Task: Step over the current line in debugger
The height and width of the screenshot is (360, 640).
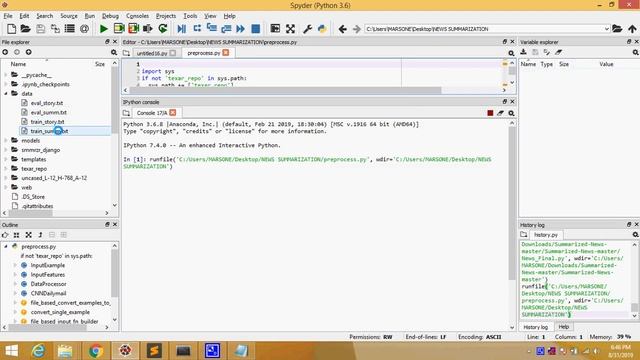Action: pyautogui.click(x=197, y=29)
